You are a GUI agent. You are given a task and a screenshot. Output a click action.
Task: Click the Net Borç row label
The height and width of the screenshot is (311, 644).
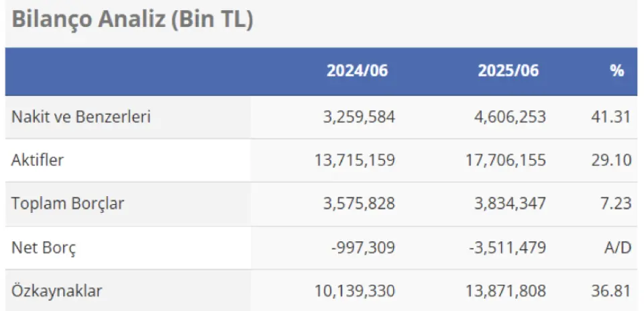coord(44,247)
